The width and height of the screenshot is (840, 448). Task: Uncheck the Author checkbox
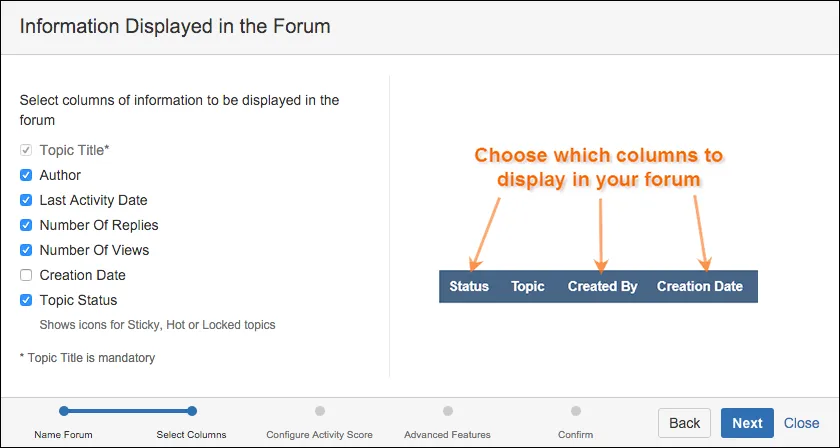(x=26, y=175)
